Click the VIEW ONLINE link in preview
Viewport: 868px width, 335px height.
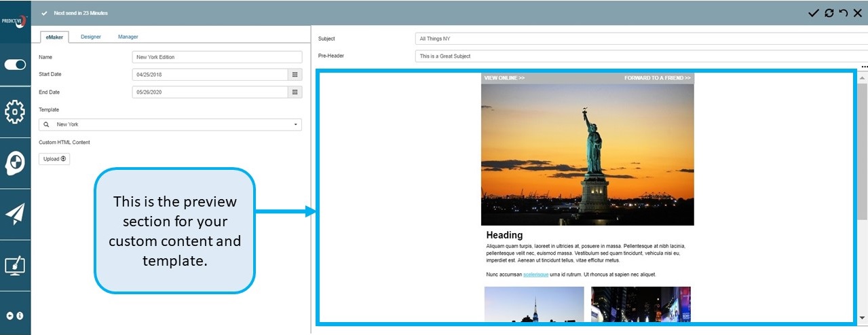[504, 78]
